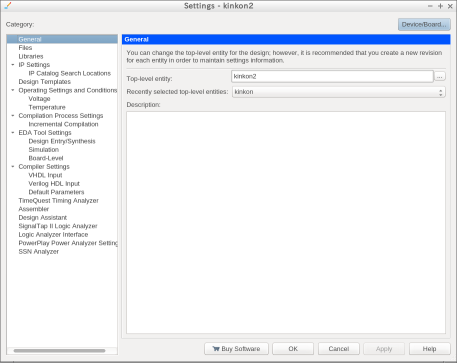Open IP Catalog Search Locations
The width and height of the screenshot is (457, 363).
[x=70, y=73]
